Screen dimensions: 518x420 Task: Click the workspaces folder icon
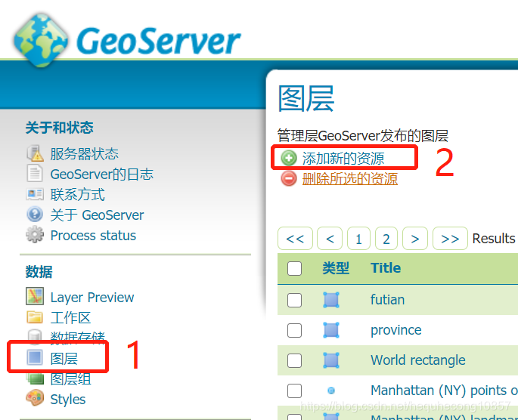tap(35, 317)
